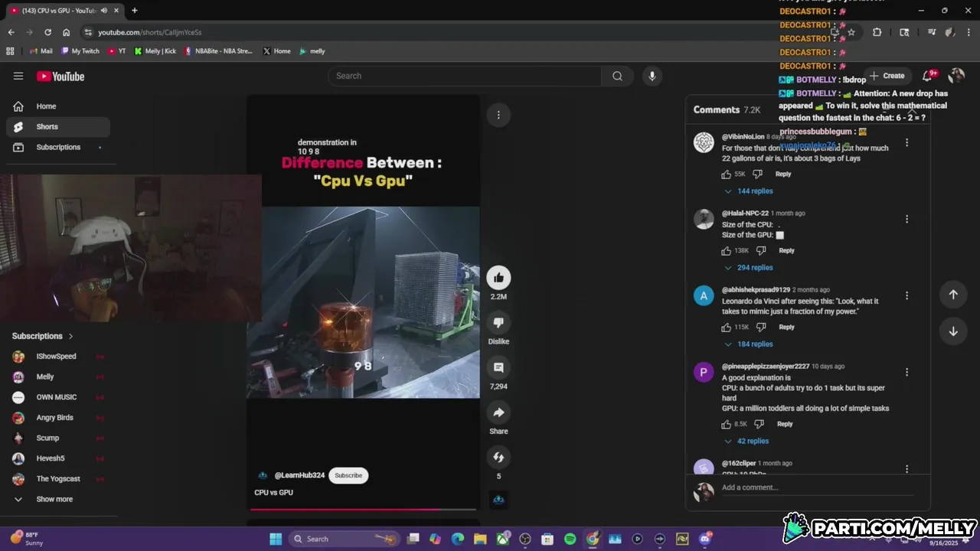The width and height of the screenshot is (980, 551).
Task: Open the browser home page
Action: coord(66,32)
